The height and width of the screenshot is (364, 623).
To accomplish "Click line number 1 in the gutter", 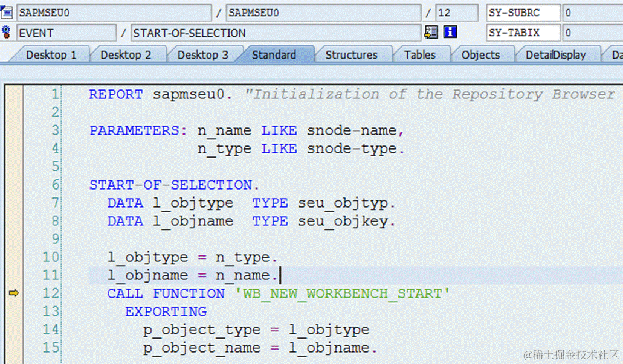I will (55, 95).
